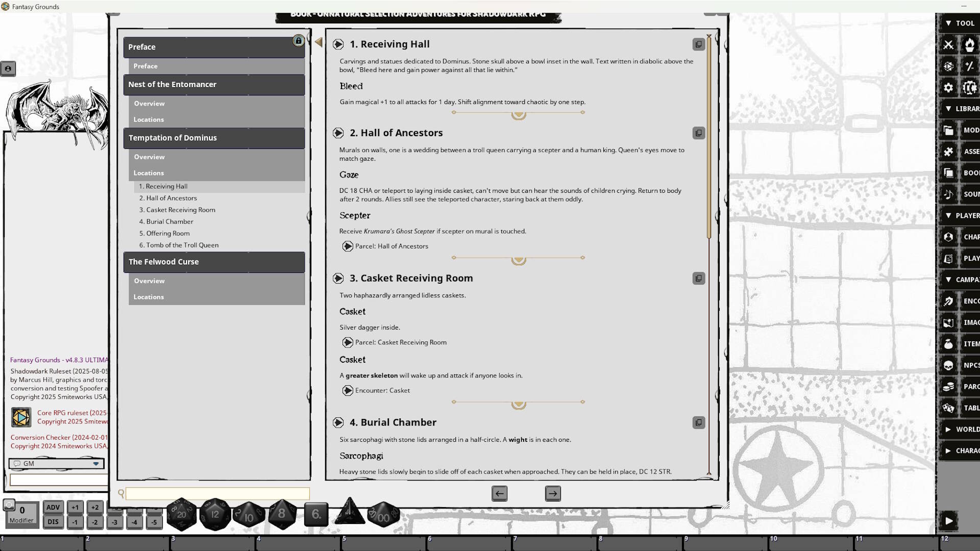This screenshot has width=980, height=551.
Task: Roll the d20 die
Action: pyautogui.click(x=182, y=514)
